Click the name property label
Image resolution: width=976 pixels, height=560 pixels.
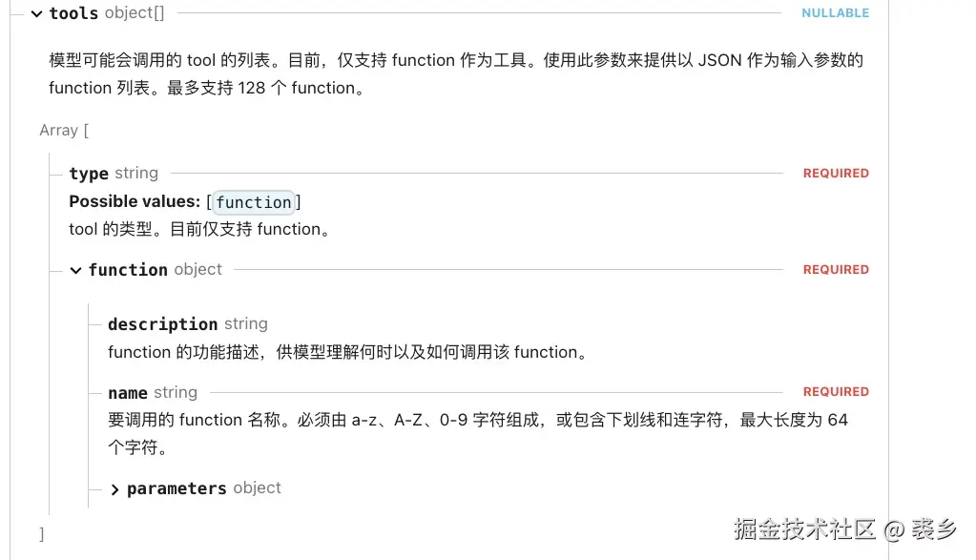click(127, 393)
